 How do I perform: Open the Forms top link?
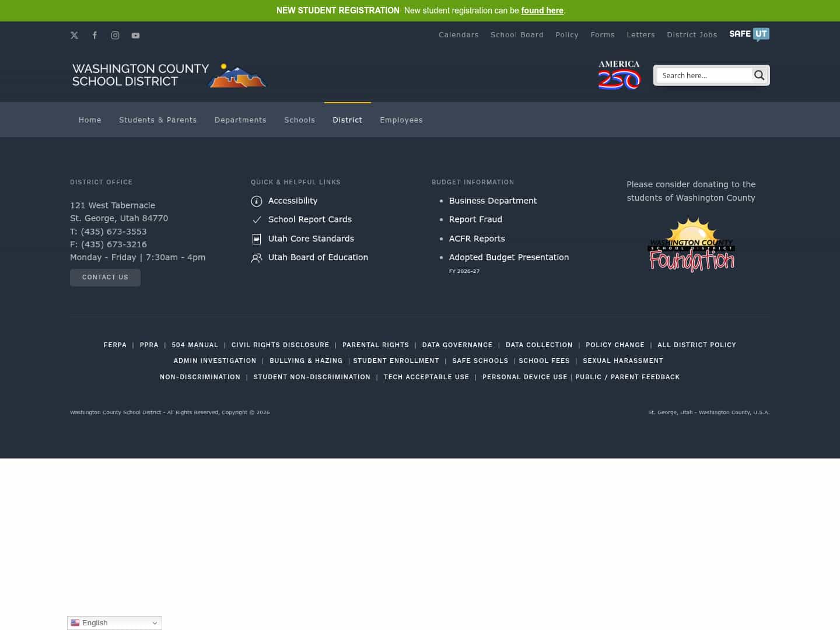click(x=603, y=35)
